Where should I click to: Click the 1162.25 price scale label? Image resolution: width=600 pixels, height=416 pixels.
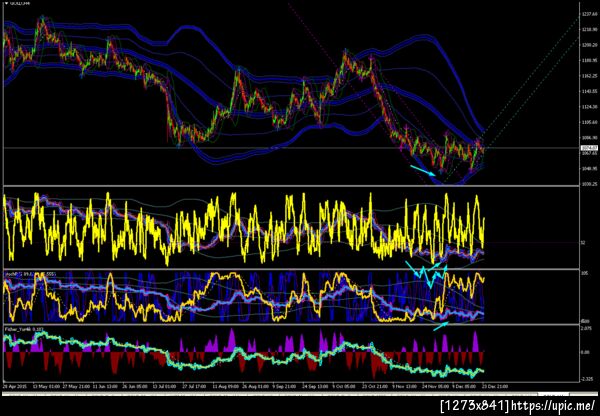(589, 76)
